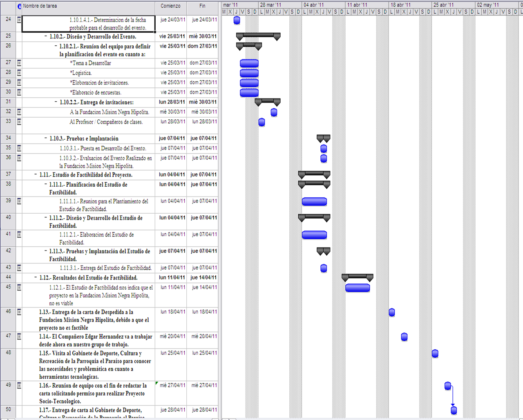Click the indicator icon in row 45

click(x=19, y=288)
